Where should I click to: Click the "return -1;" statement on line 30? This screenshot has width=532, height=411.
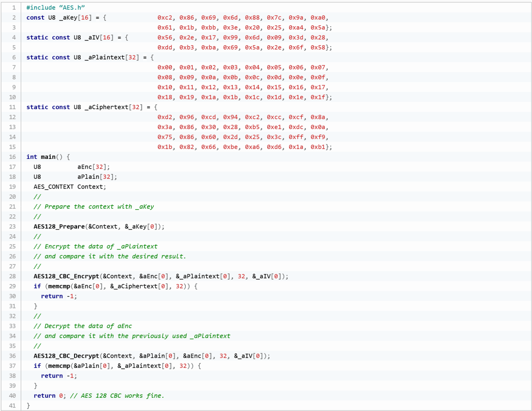pyautogui.click(x=59, y=296)
